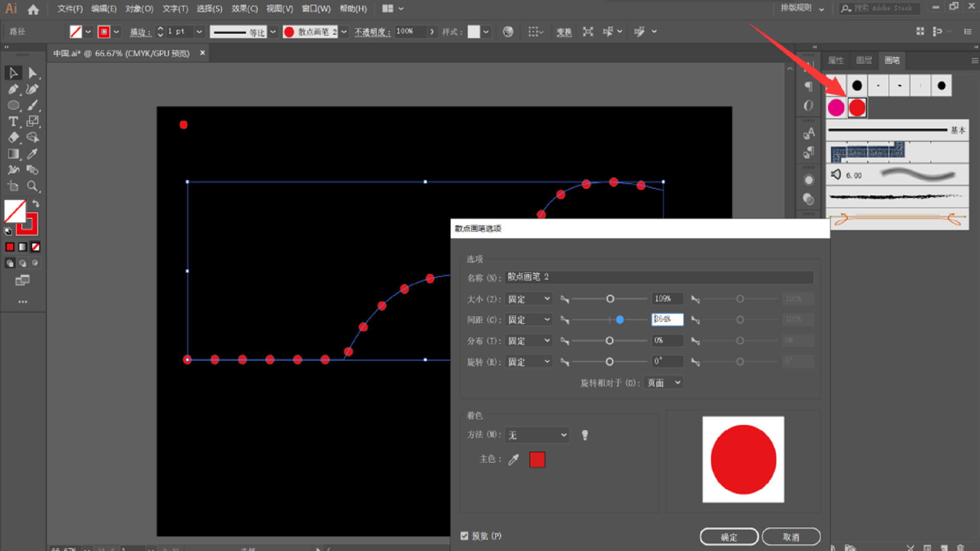The image size is (980, 551).
Task: Select the Ellipse tool
Action: [x=13, y=106]
